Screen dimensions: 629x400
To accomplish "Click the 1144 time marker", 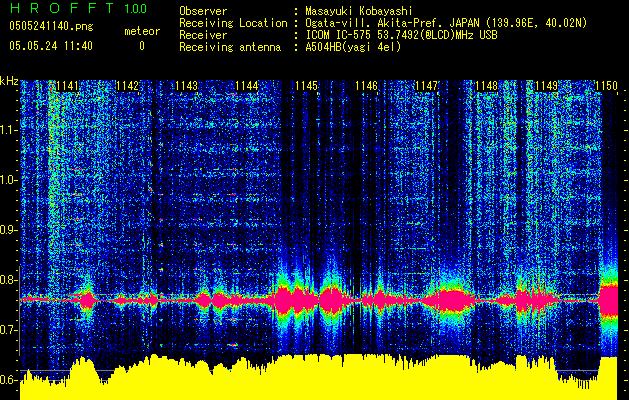I will (247, 86).
